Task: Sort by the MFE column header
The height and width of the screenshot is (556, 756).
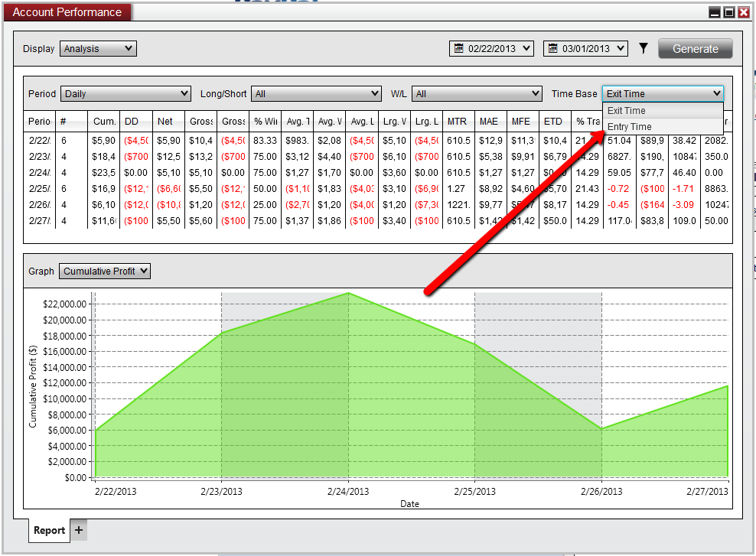Action: pos(523,122)
